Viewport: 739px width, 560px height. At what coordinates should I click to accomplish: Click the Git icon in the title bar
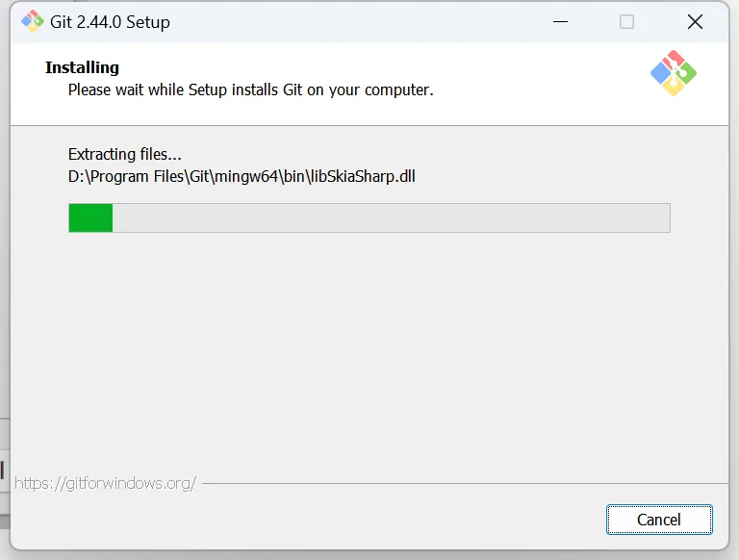coord(32,21)
